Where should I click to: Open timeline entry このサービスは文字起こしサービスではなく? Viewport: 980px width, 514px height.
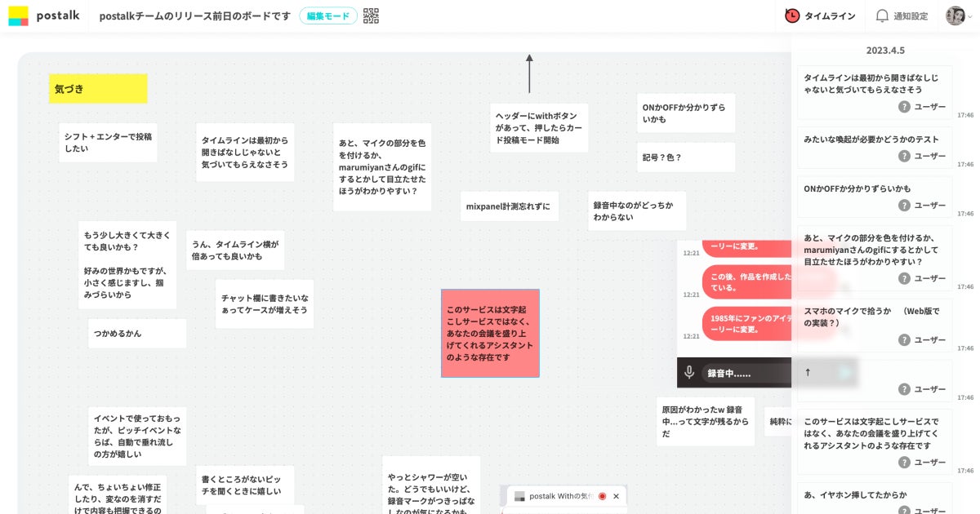875,441
